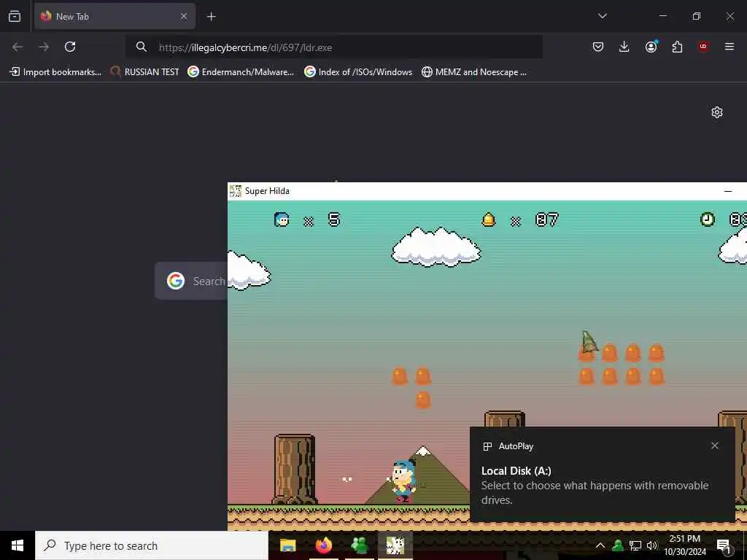Open the Firefox hamburger application menu
The image size is (747, 560).
[729, 46]
